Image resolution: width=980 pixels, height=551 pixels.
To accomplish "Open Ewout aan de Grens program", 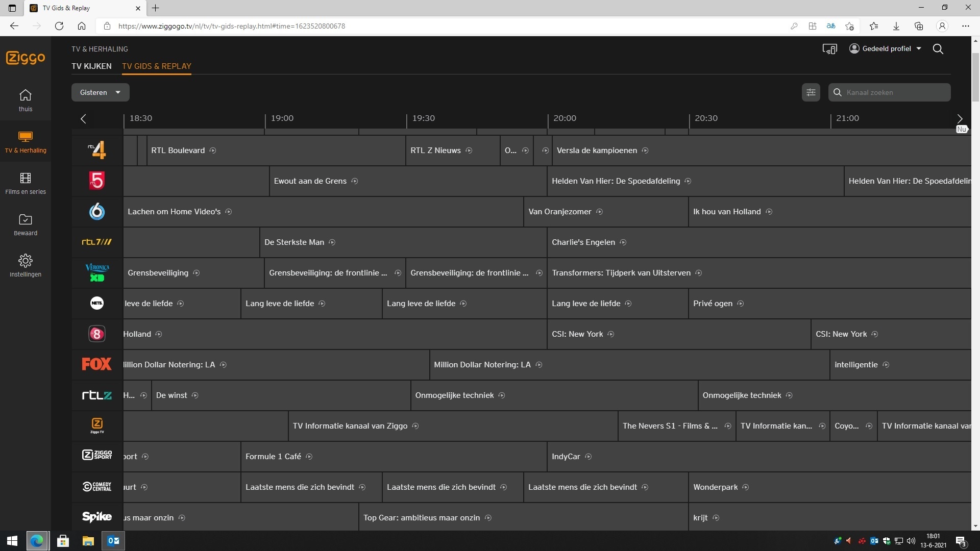I will coord(408,181).
